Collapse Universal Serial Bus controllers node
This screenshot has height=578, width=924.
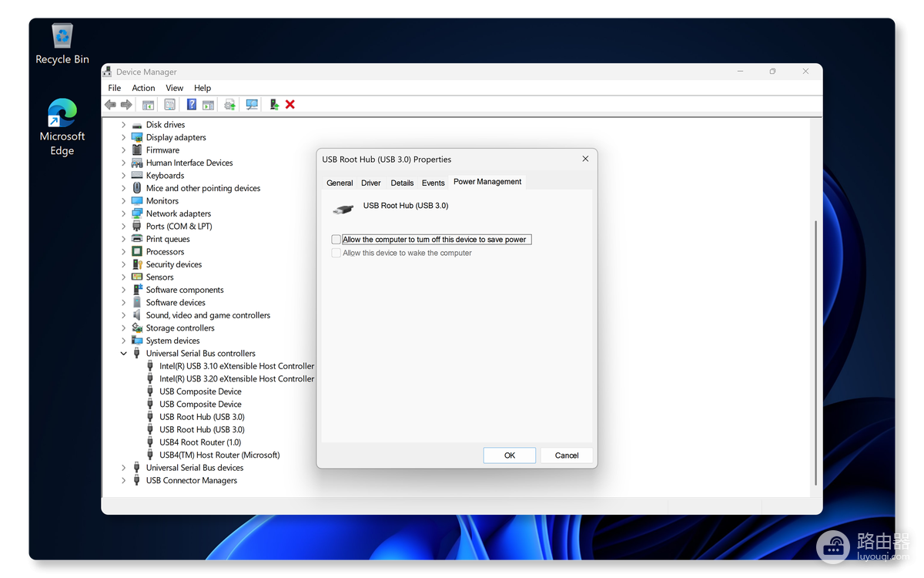123,354
